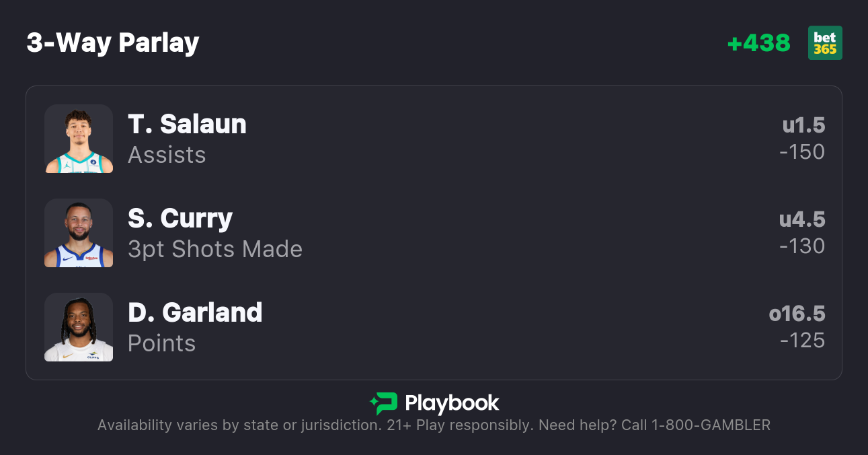Select the D. Garland player name
This screenshot has width=868, height=455.
pyautogui.click(x=195, y=313)
